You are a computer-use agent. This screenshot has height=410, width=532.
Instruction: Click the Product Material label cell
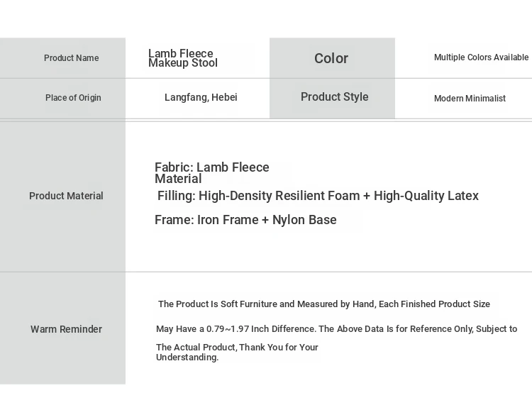click(x=66, y=196)
